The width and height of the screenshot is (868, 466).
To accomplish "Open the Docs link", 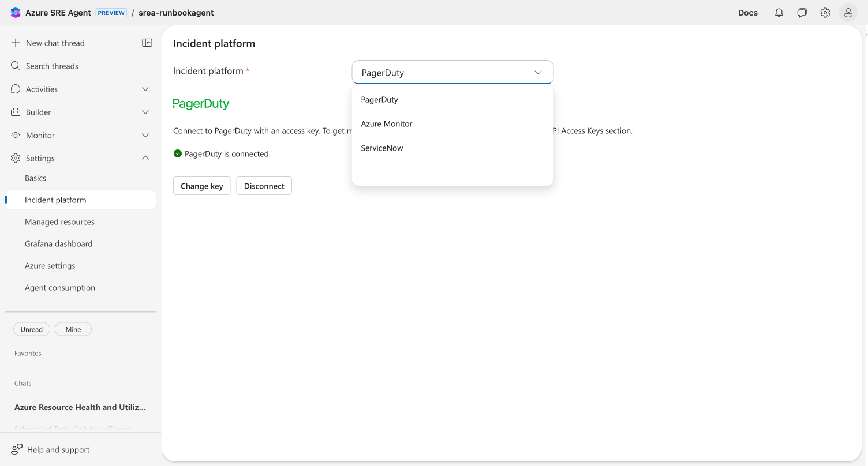I will pyautogui.click(x=748, y=13).
